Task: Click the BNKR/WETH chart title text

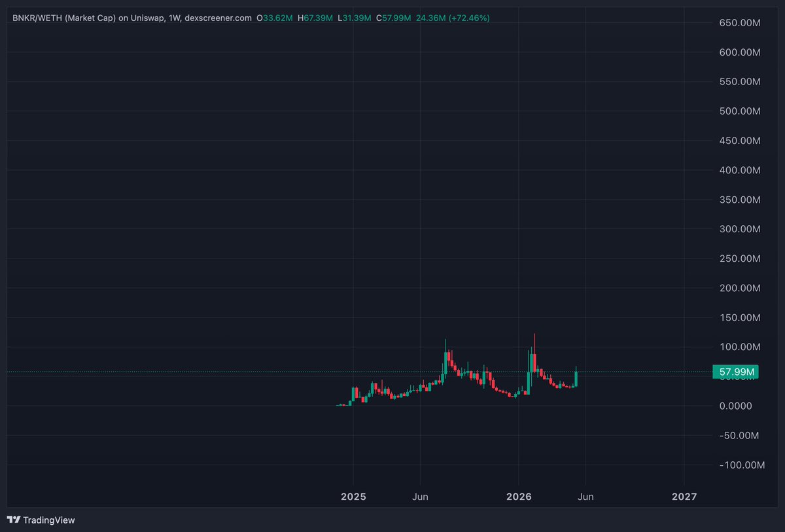Action: click(132, 18)
